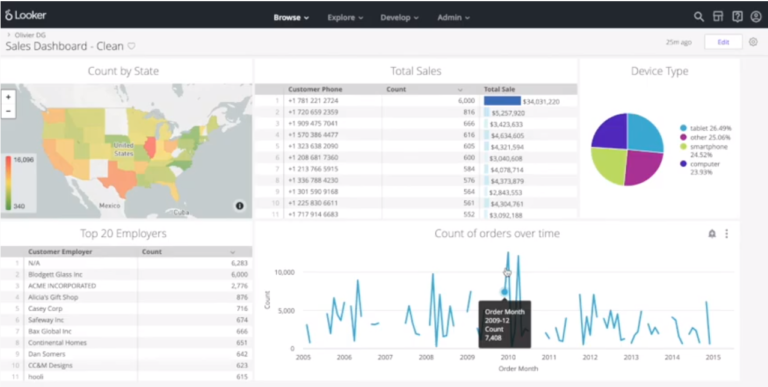Click phone number +1 720 659 2359

pos(313,112)
